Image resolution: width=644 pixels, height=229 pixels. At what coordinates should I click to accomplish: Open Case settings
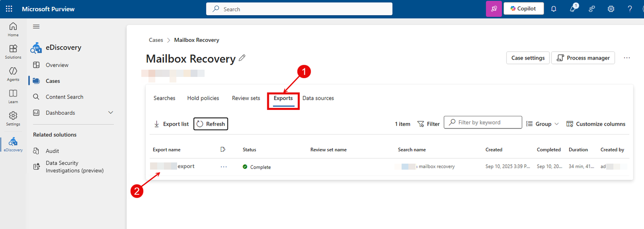pos(528,58)
